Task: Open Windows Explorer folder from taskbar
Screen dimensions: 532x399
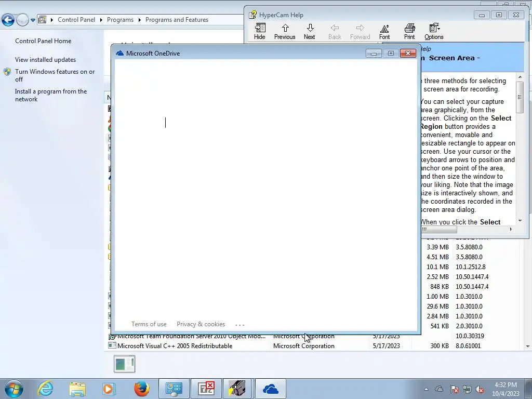Action: tap(77, 389)
